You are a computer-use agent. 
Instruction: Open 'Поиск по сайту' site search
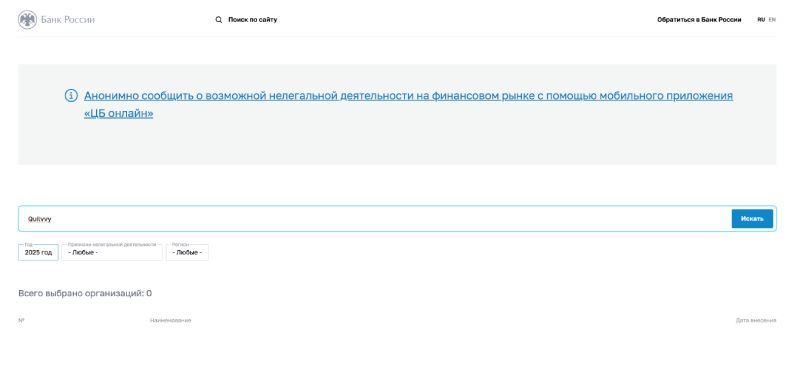click(253, 20)
